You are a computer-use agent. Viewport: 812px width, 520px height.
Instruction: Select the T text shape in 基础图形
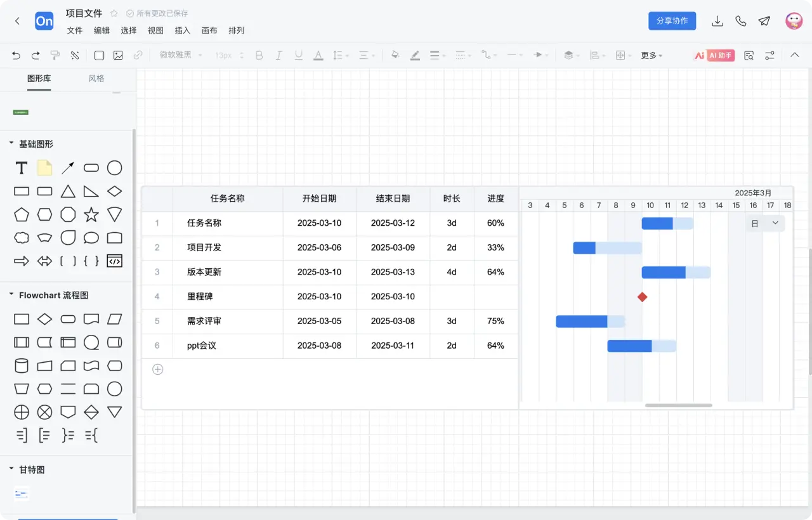click(x=21, y=167)
